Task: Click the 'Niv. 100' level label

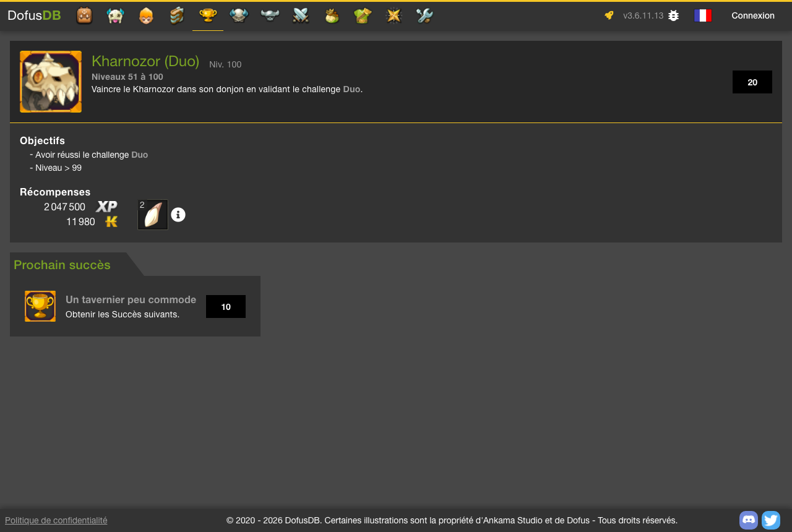Action: point(225,64)
